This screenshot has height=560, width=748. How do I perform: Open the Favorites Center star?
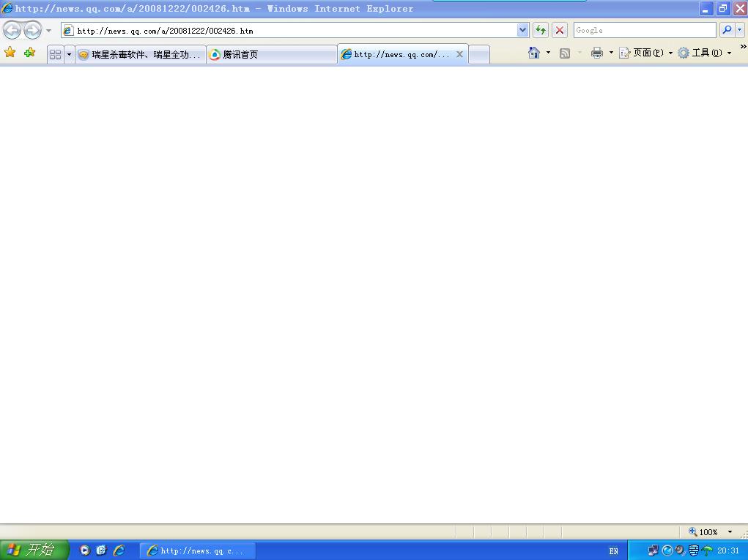tap(10, 53)
